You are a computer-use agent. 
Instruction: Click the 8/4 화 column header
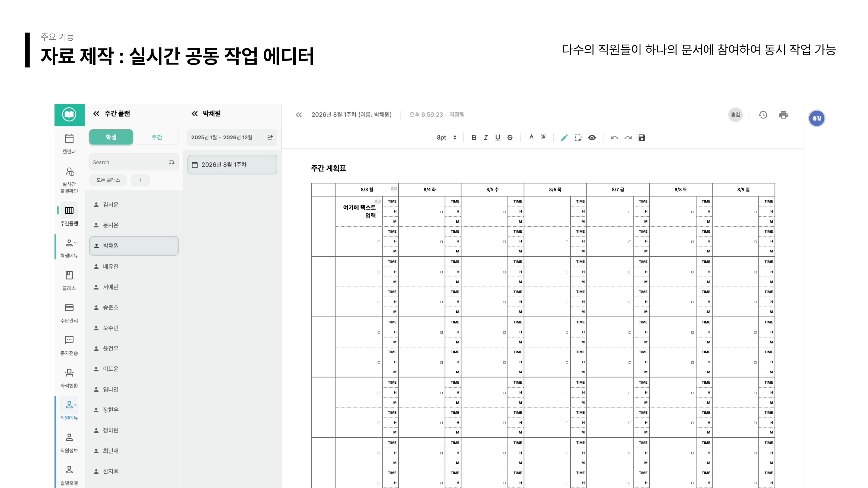(x=430, y=189)
